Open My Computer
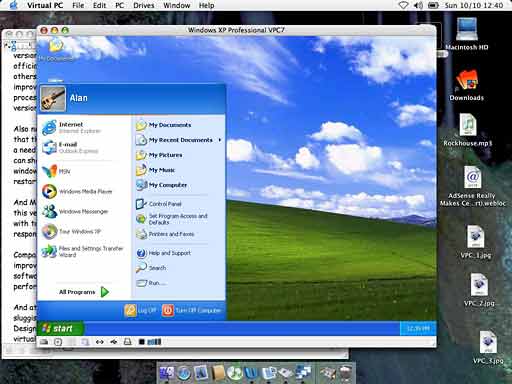 point(161,185)
